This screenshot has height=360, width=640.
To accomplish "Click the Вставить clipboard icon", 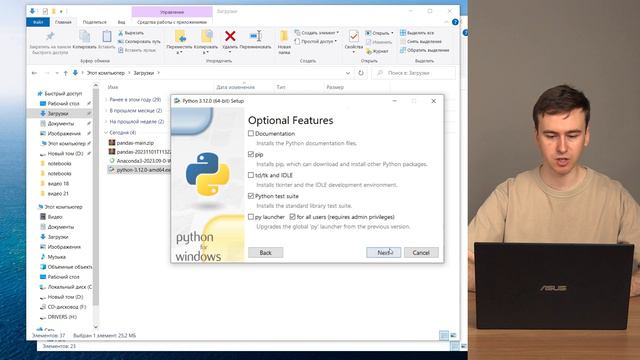I will (107, 37).
